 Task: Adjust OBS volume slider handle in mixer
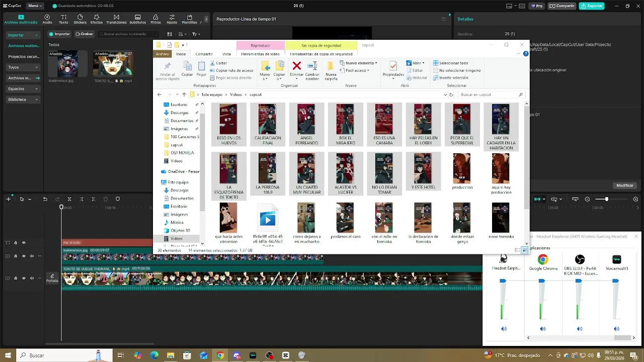pyautogui.click(x=579, y=281)
